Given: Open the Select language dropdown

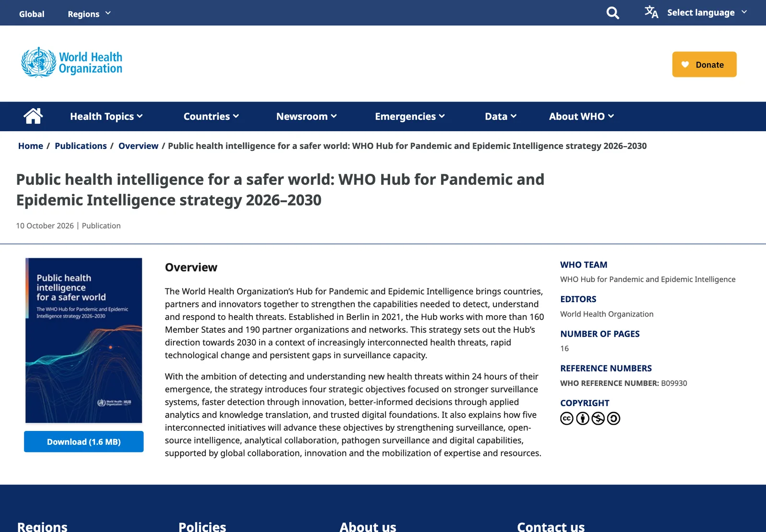Looking at the screenshot, I should click(x=707, y=12).
